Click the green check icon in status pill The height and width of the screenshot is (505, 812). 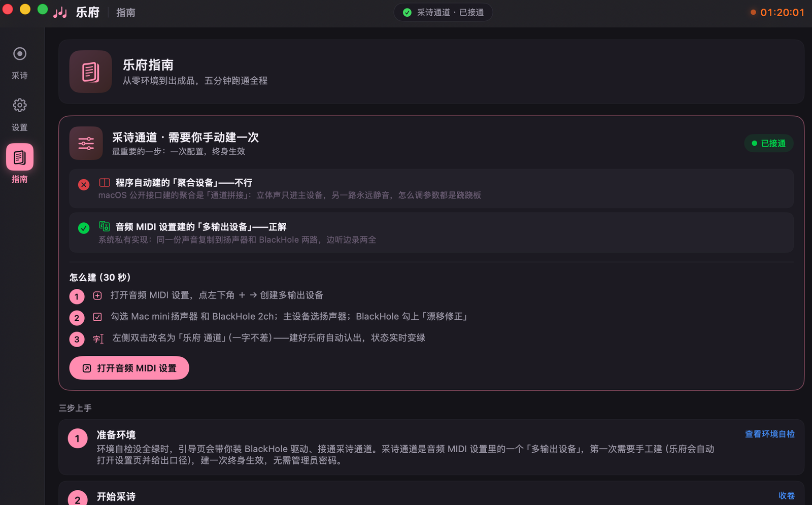click(407, 12)
